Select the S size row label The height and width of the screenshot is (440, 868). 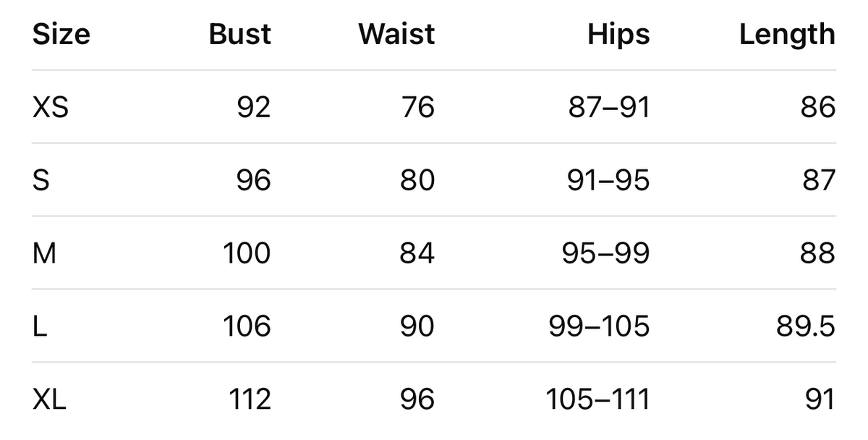(x=41, y=180)
